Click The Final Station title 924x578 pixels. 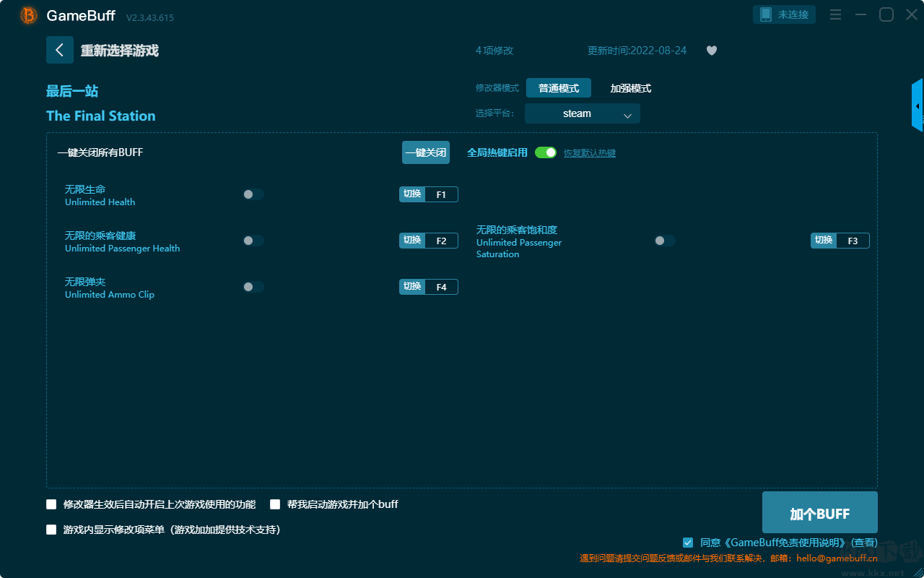coord(101,116)
